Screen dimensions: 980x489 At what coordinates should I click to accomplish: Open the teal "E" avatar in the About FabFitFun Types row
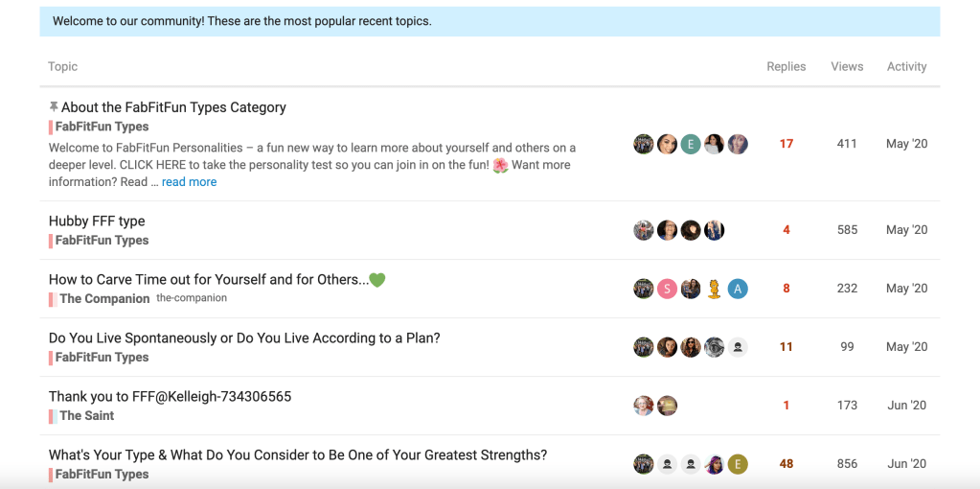click(691, 144)
